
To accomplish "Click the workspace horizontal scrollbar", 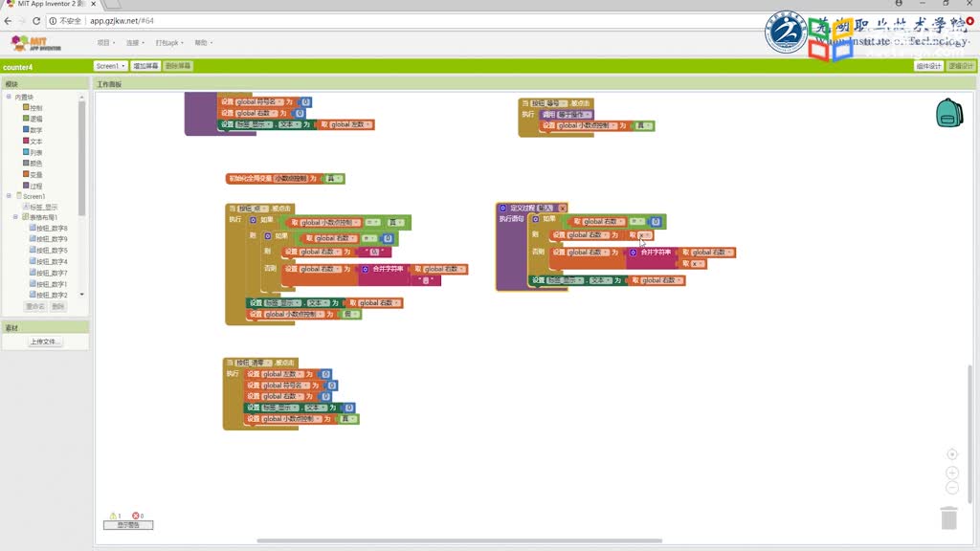I will pos(459,541).
